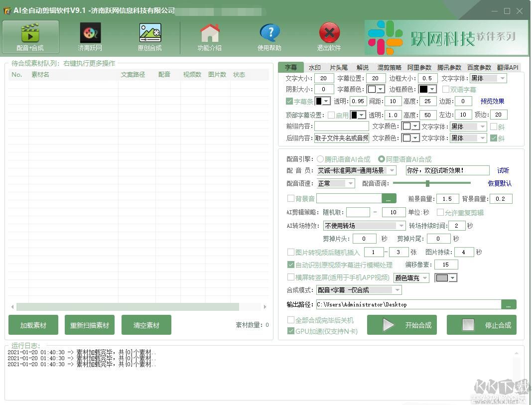Open 功能介绍 from the toolbar
532x405 pixels.
tap(210, 36)
